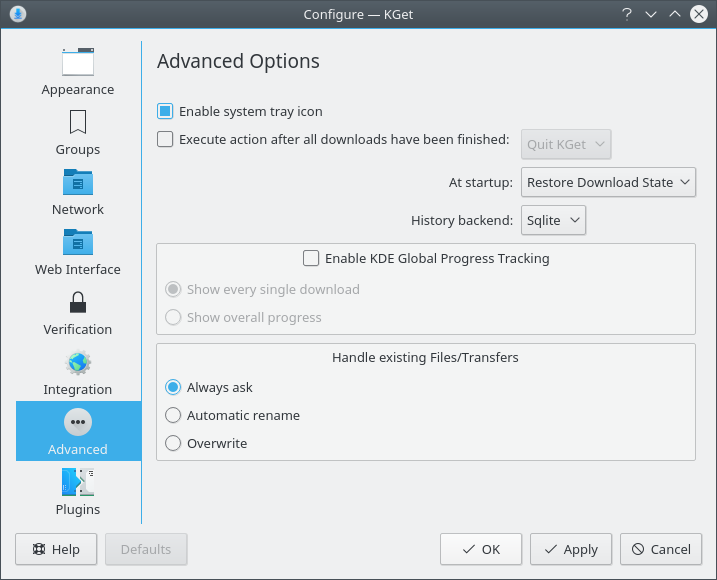Screen dimensions: 717x580
Task: Cancel the configuration dialog
Action: (660, 549)
